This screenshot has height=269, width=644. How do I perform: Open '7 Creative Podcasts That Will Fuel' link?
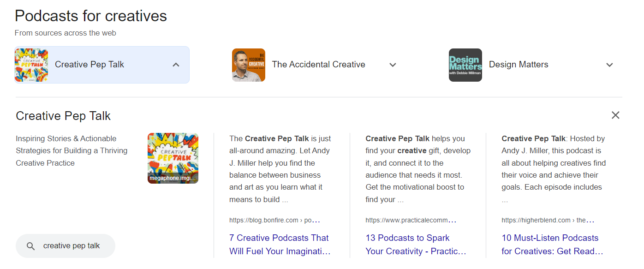point(280,245)
